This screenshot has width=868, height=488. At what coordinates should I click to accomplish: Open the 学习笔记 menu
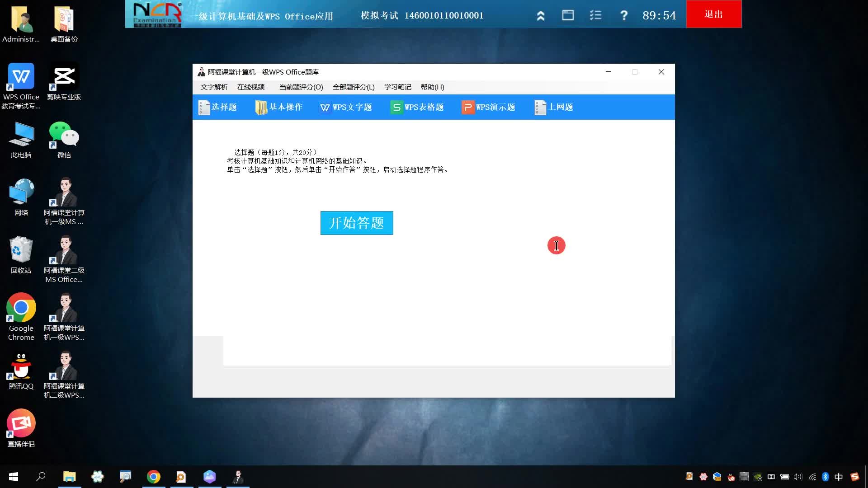pos(397,87)
